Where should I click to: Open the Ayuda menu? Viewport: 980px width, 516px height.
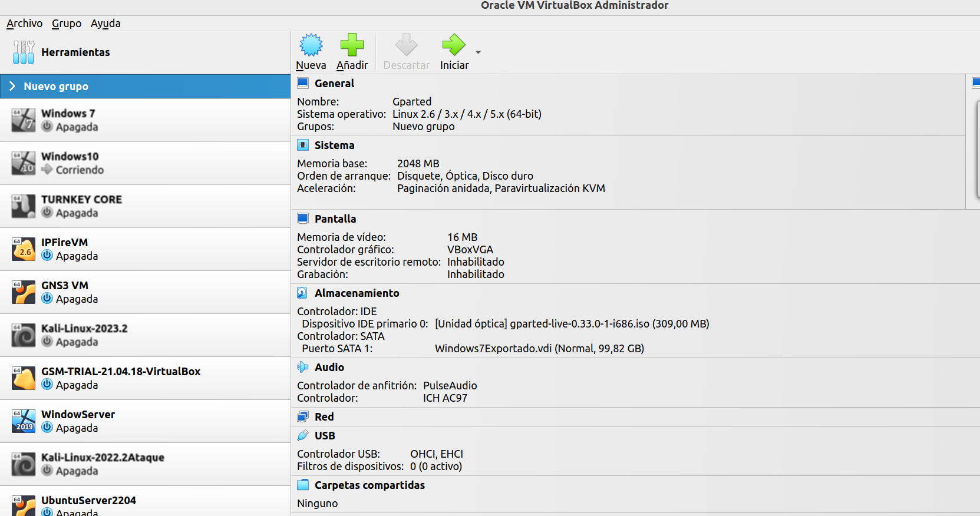(x=105, y=24)
